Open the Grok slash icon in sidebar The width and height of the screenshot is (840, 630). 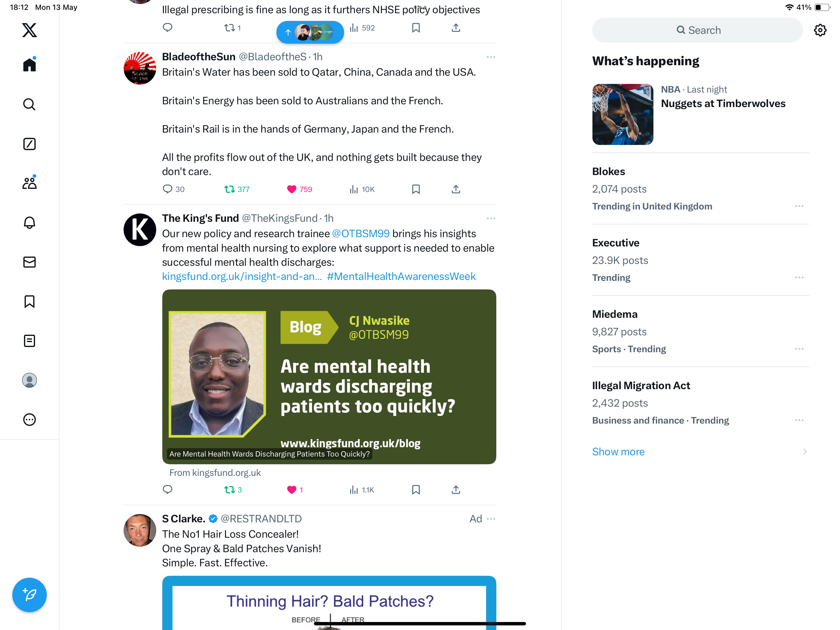click(29, 144)
